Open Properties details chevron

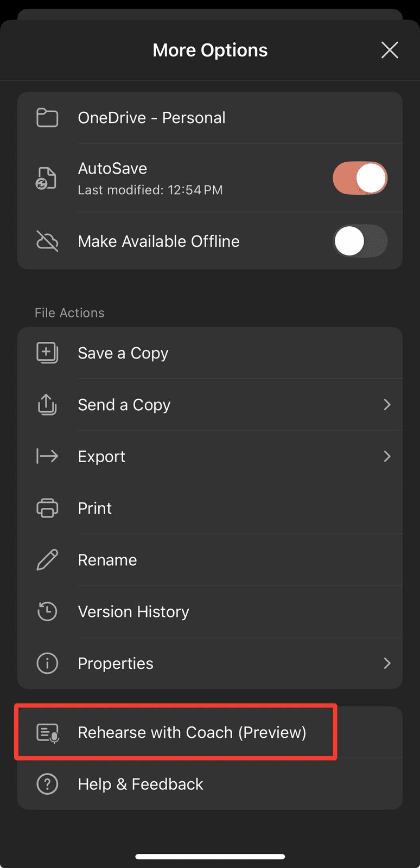point(387,663)
